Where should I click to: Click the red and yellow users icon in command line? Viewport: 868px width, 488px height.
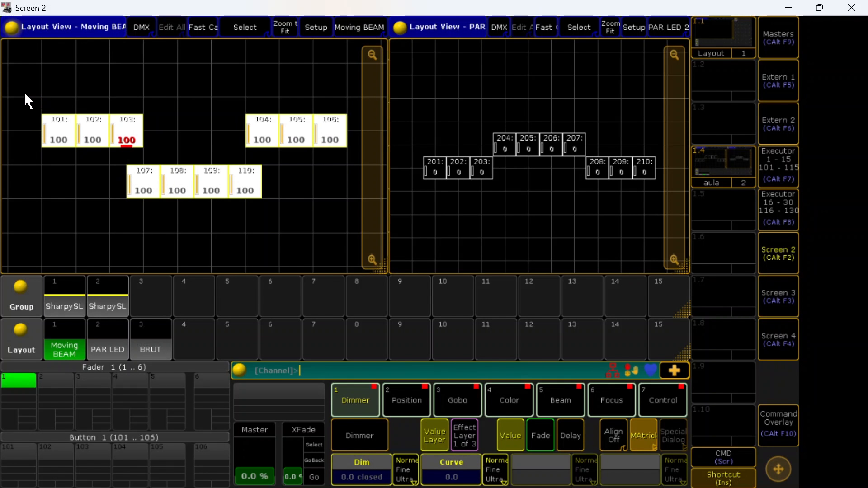632,371
